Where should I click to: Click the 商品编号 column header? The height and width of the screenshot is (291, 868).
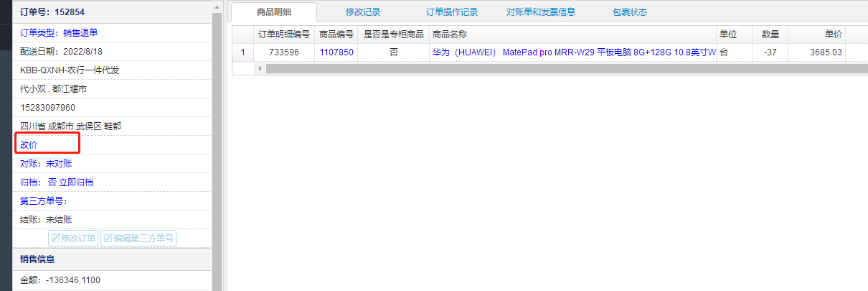[x=336, y=34]
